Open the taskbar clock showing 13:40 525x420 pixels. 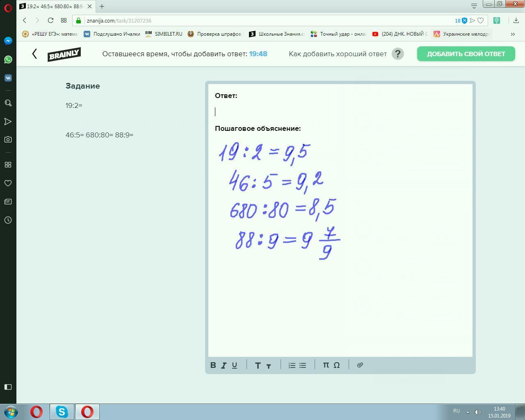499,412
